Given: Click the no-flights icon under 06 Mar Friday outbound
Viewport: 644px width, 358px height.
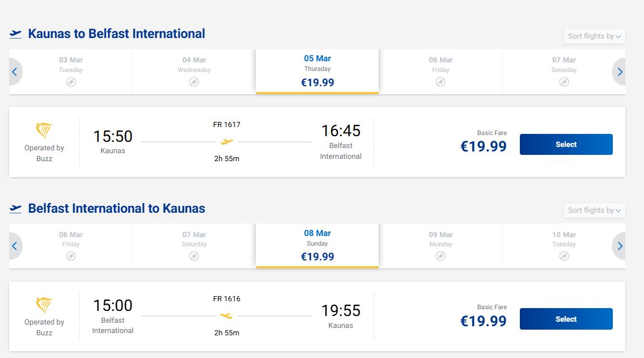Looking at the screenshot, I should pyautogui.click(x=440, y=82).
